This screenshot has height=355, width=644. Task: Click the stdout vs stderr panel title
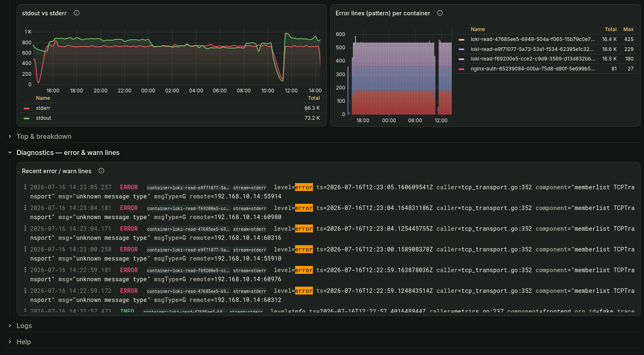pyautogui.click(x=44, y=13)
